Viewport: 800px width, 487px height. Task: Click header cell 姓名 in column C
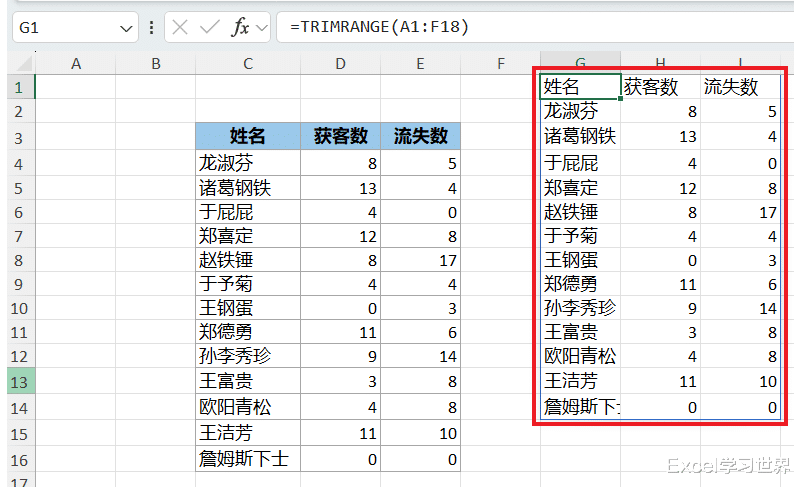248,136
